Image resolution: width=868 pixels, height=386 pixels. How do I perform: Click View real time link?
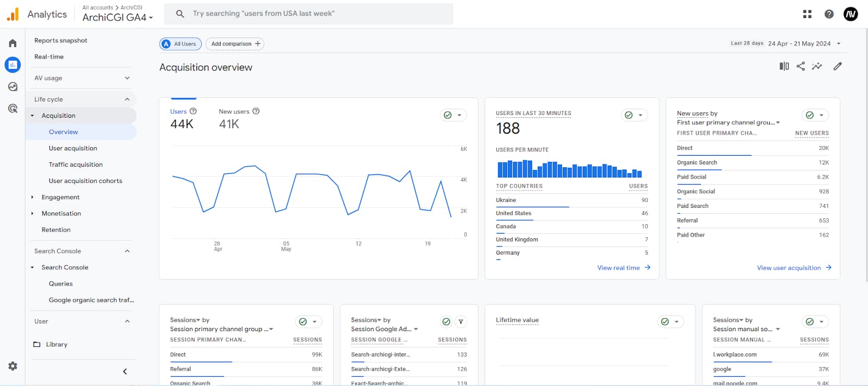623,268
